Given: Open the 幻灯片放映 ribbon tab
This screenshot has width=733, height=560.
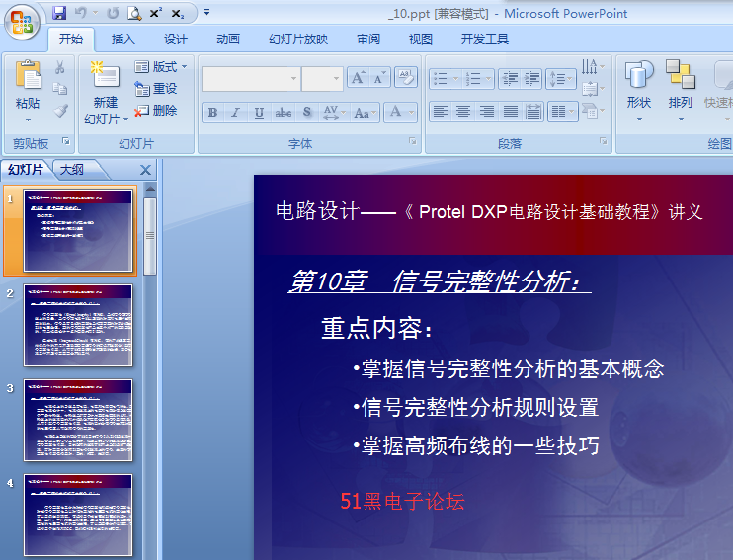Looking at the screenshot, I should [x=298, y=40].
